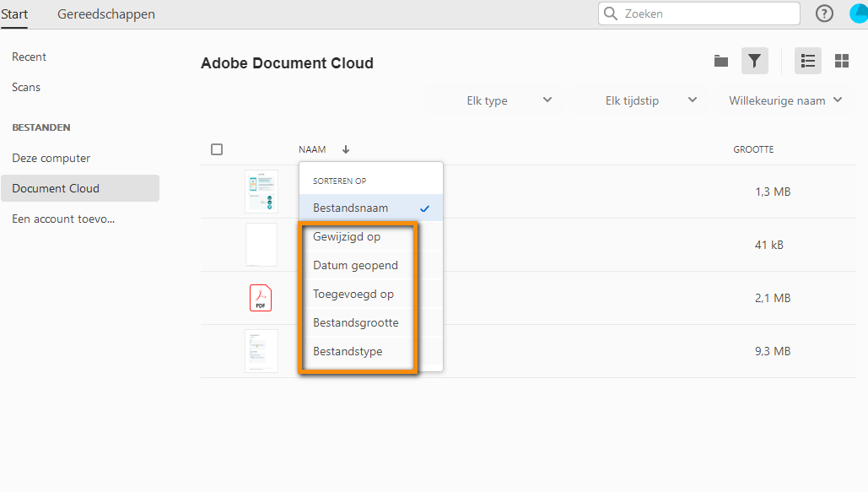This screenshot has width=868, height=492.
Task: Click the search magnifier icon
Action: pos(610,14)
